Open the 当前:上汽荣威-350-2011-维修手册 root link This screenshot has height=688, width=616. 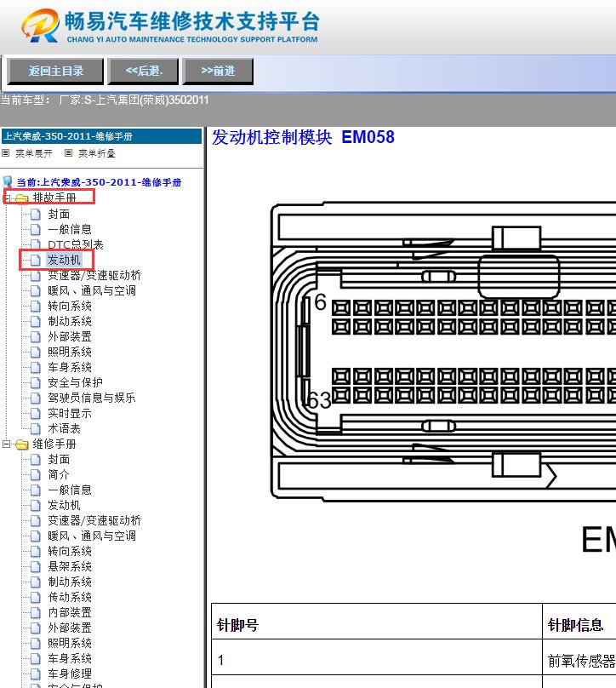tap(99, 182)
